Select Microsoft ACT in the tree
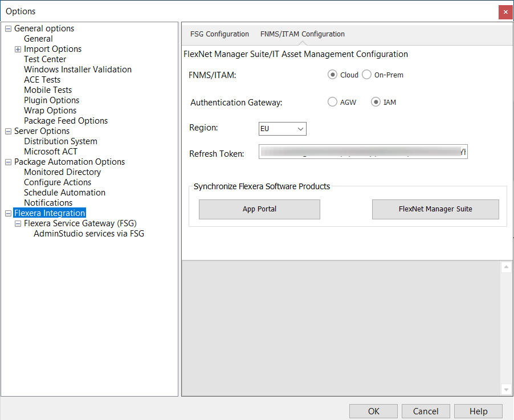514x420 pixels. tap(51, 152)
